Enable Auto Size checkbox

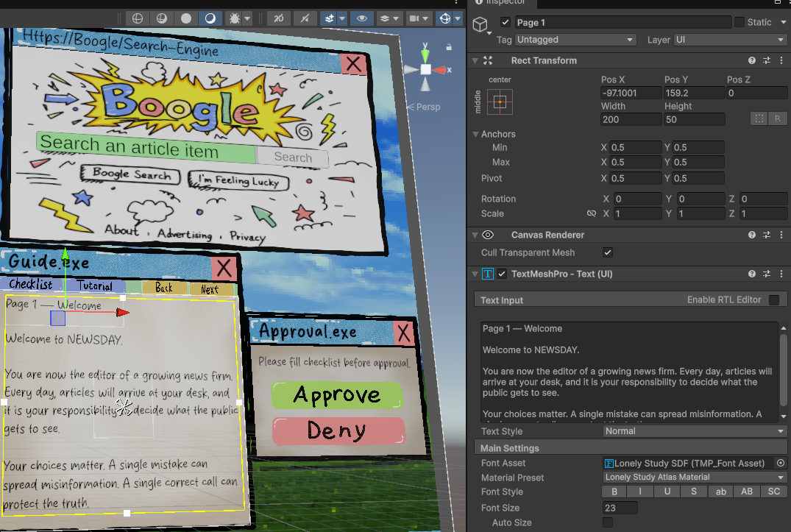click(607, 522)
